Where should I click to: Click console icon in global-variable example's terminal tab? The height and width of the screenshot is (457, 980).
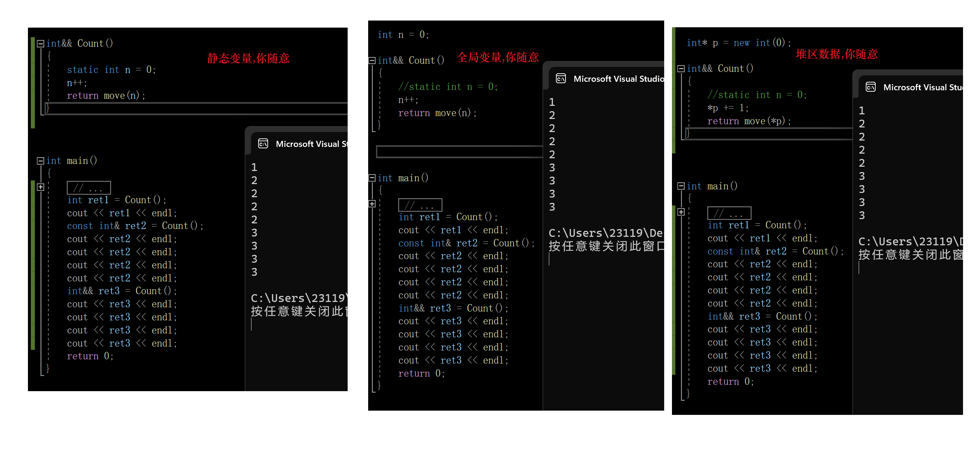pos(561,79)
